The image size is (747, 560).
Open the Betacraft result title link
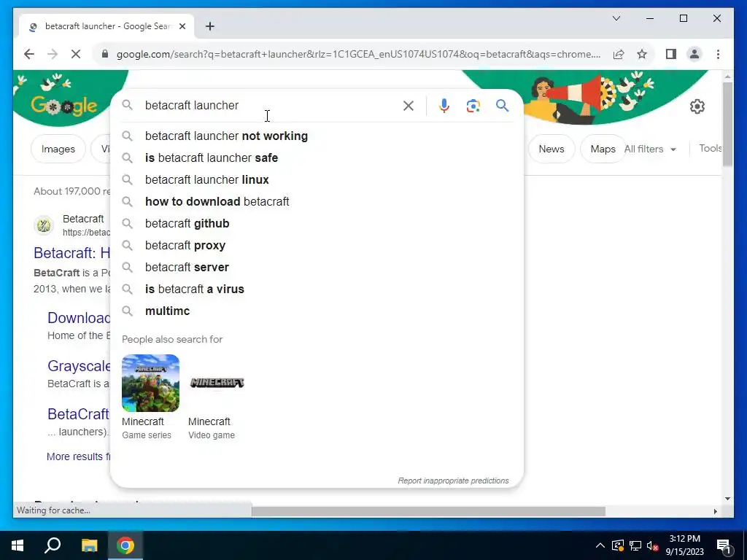[71, 253]
